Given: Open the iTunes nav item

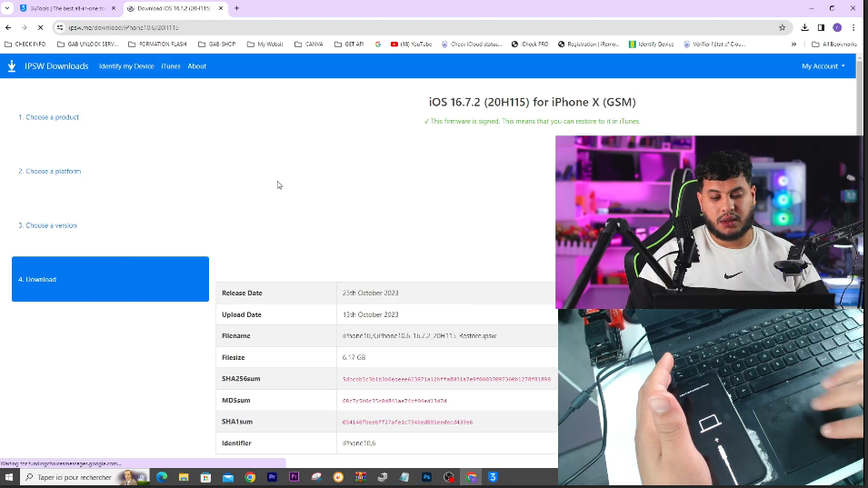Looking at the screenshot, I should pos(171,65).
